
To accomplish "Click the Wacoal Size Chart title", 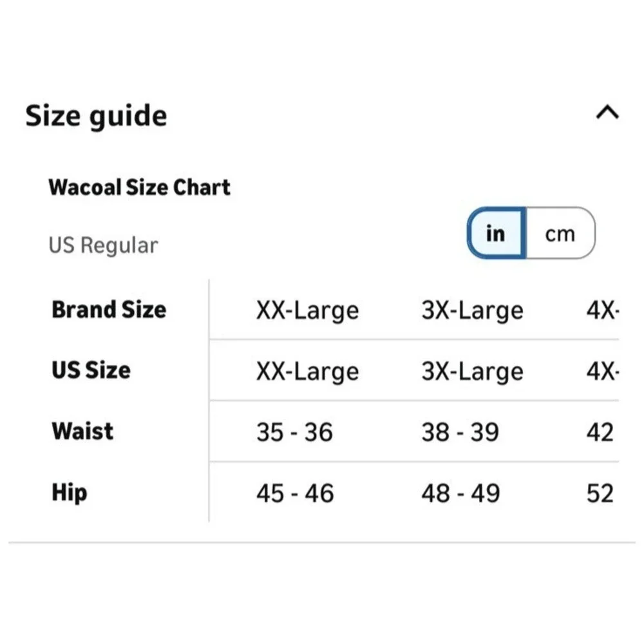I will coord(140,187).
